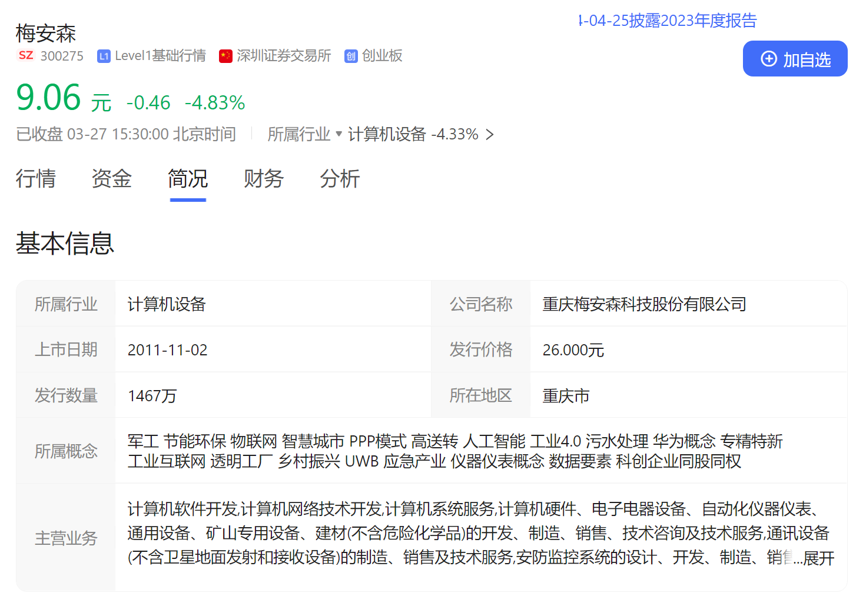Click the 军工 concept tag
Image resolution: width=866 pixels, height=616 pixels.
[143, 441]
